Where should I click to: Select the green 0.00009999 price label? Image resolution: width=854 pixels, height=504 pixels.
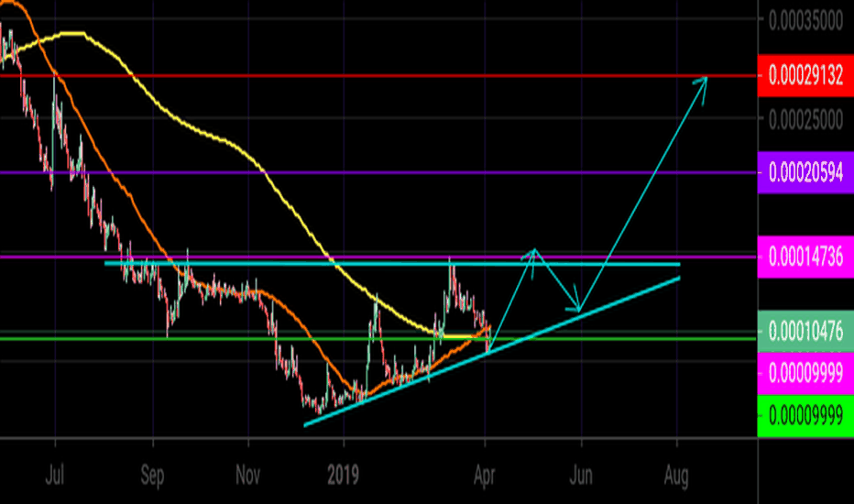click(805, 416)
